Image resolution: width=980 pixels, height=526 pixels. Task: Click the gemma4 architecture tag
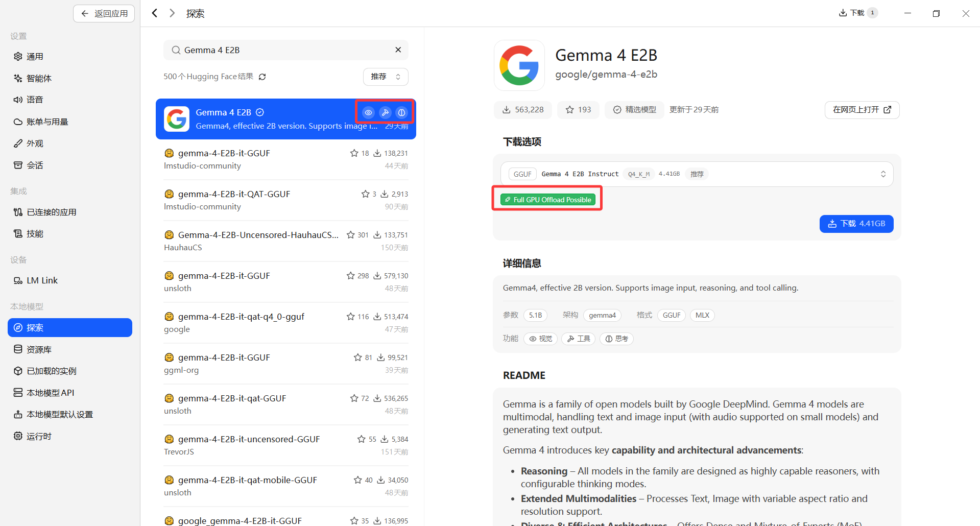602,315
